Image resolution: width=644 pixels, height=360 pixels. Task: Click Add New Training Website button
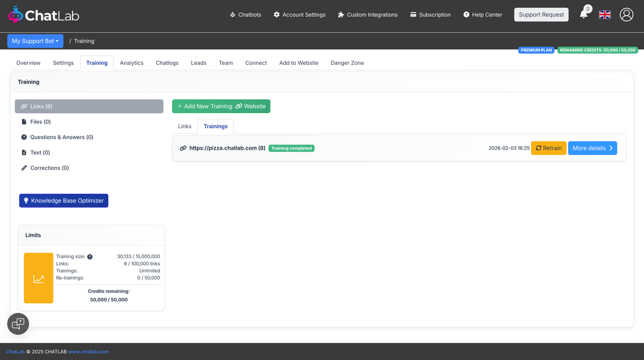(x=221, y=106)
